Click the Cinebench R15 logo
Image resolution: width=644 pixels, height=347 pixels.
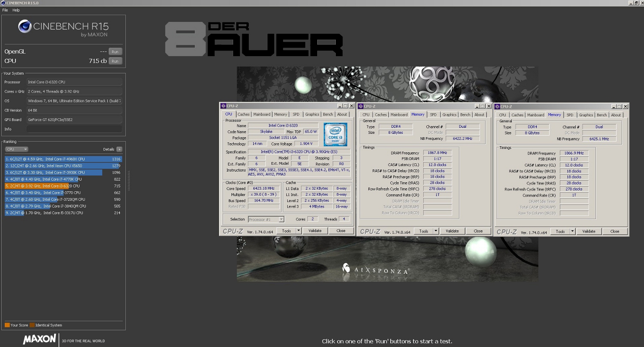tap(63, 27)
